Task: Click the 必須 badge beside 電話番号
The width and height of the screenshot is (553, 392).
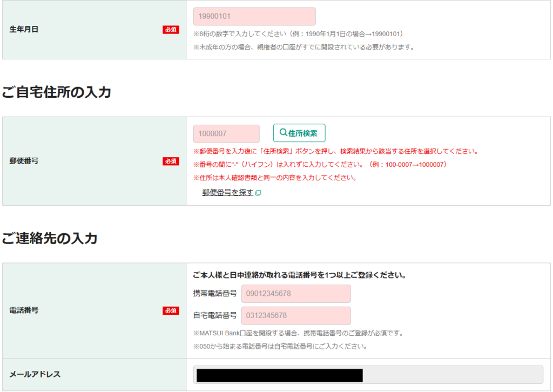Action: [171, 310]
